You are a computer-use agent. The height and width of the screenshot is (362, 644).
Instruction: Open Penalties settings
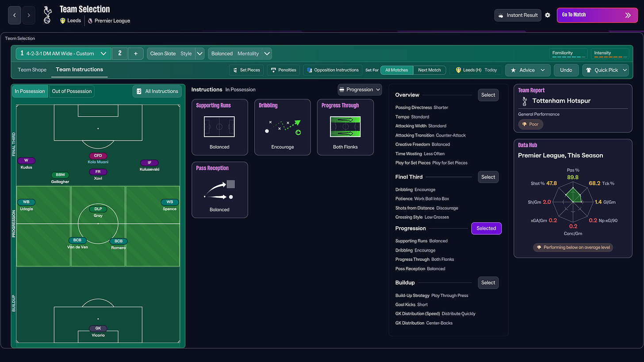pos(283,70)
